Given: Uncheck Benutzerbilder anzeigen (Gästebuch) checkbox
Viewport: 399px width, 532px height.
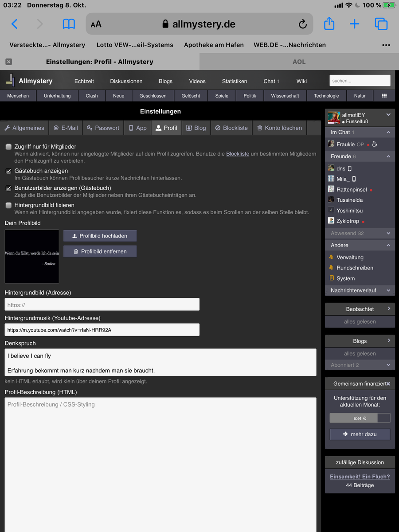Looking at the screenshot, I should (x=8, y=188).
